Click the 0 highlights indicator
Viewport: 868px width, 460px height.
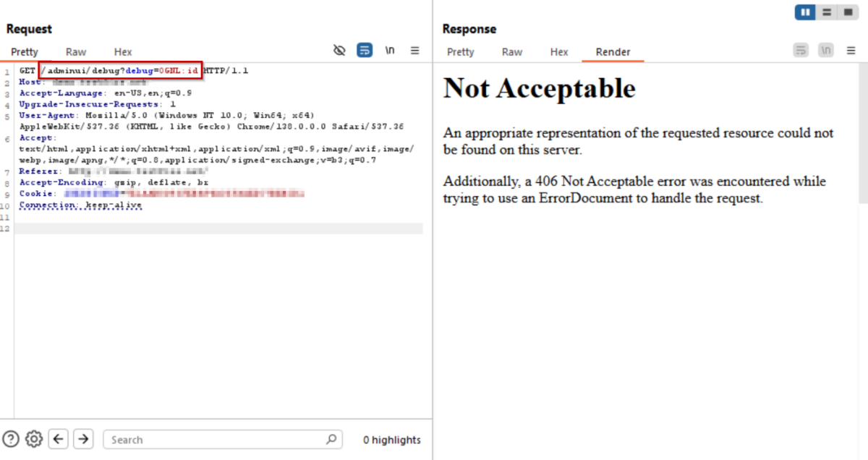click(x=391, y=439)
